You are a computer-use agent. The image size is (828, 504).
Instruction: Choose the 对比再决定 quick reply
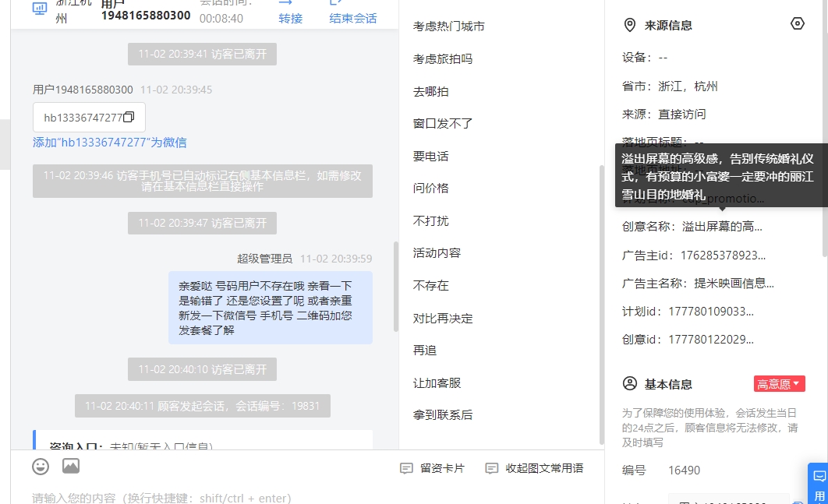(443, 319)
